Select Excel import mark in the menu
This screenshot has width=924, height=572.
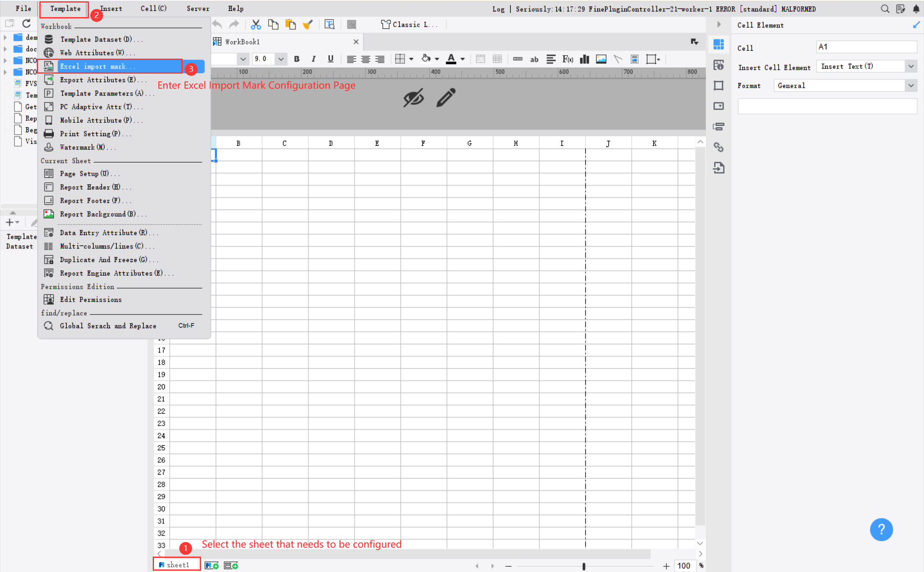[98, 66]
